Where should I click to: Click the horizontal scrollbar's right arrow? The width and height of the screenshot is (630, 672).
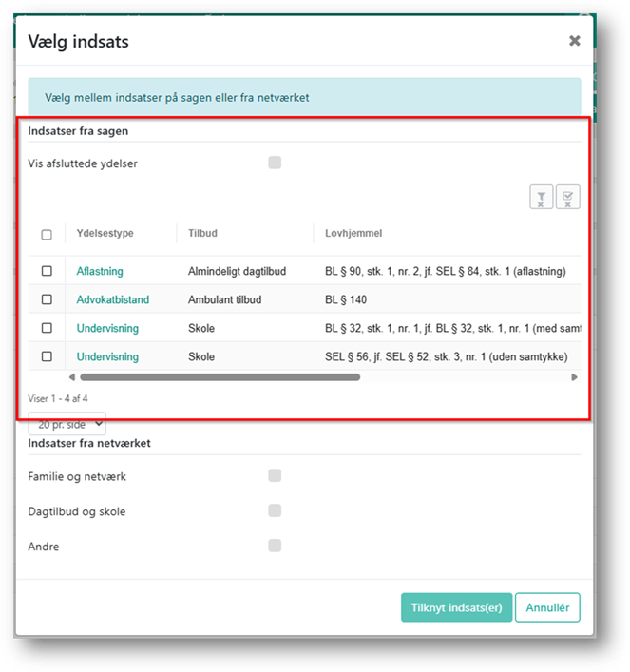pyautogui.click(x=574, y=377)
